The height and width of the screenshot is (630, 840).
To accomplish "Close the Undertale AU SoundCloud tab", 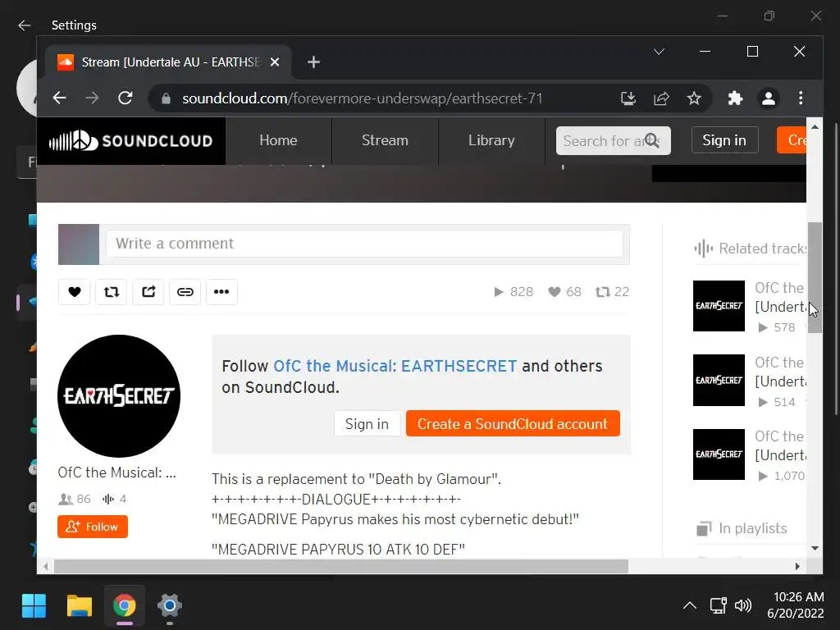I will click(275, 62).
